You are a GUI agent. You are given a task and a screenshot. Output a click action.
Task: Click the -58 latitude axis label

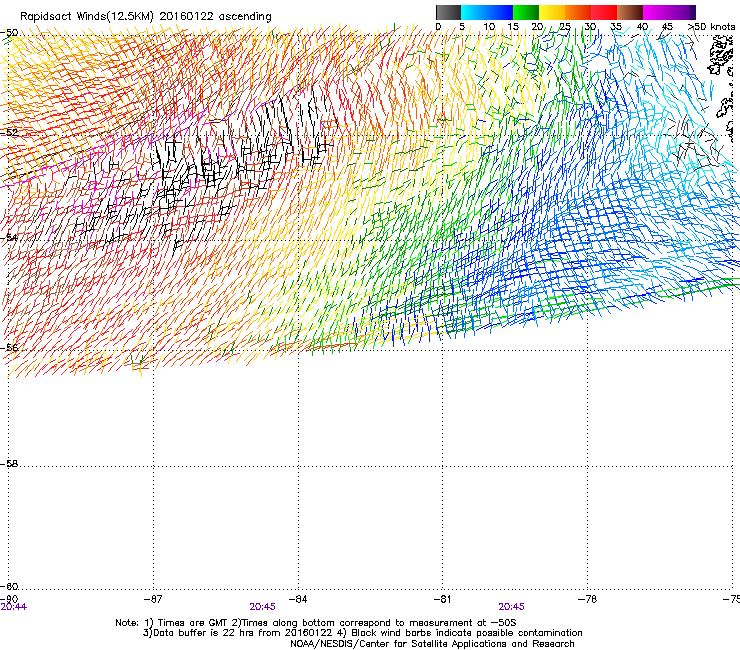tap(9, 464)
